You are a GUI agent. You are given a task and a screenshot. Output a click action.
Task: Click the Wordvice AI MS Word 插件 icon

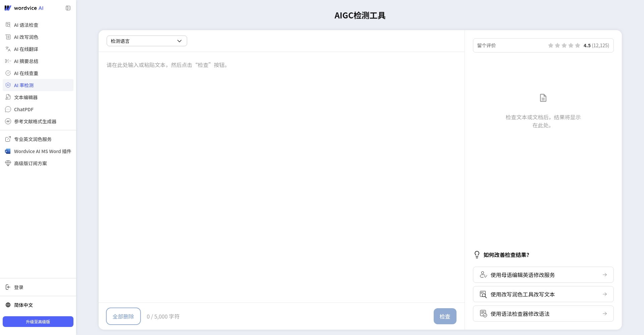8,151
